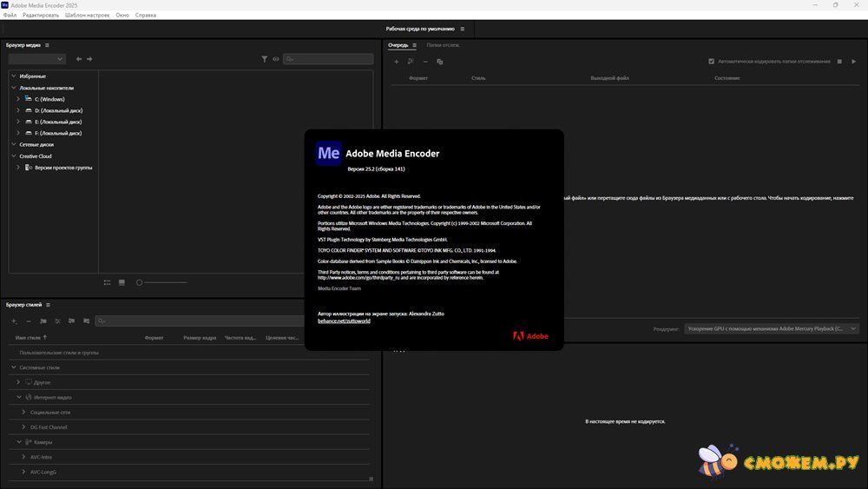Image resolution: width=868 pixels, height=489 pixels.
Task: Expand the C: (Windows) drive
Action: point(18,99)
